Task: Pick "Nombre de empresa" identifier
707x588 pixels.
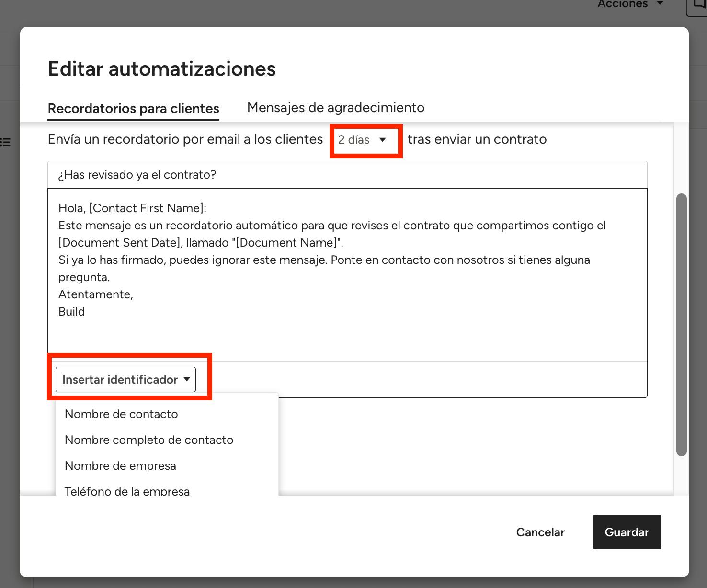Action: coord(120,466)
